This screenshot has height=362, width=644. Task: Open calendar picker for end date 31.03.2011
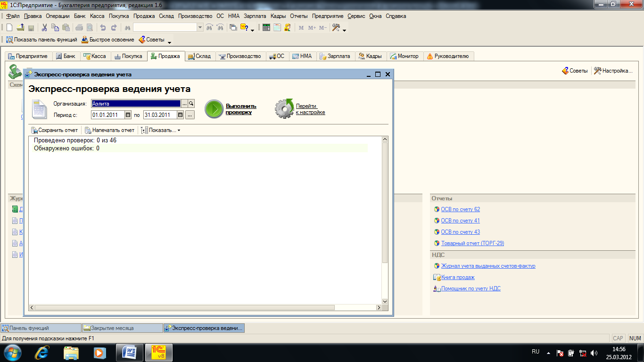(180, 115)
